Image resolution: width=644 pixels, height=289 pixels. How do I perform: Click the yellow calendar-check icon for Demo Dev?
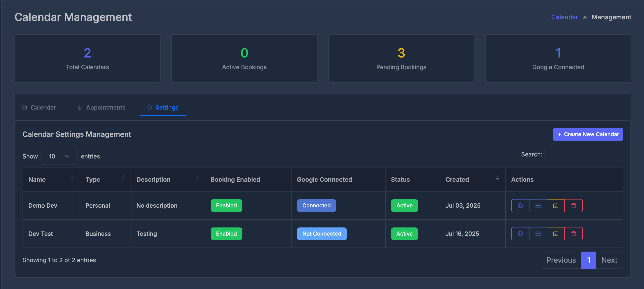point(556,206)
